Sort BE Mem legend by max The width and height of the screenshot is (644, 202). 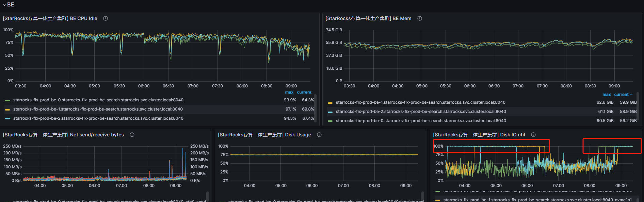coord(607,95)
